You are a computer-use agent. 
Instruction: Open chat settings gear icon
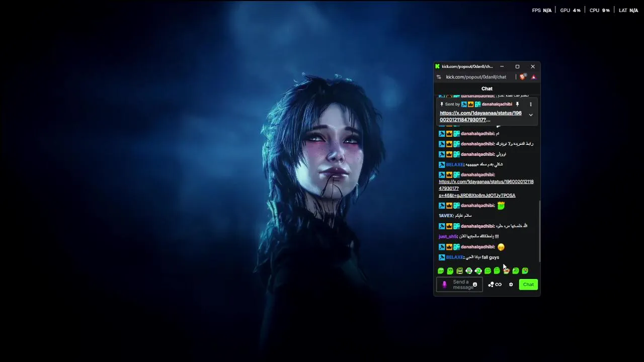coord(511,285)
